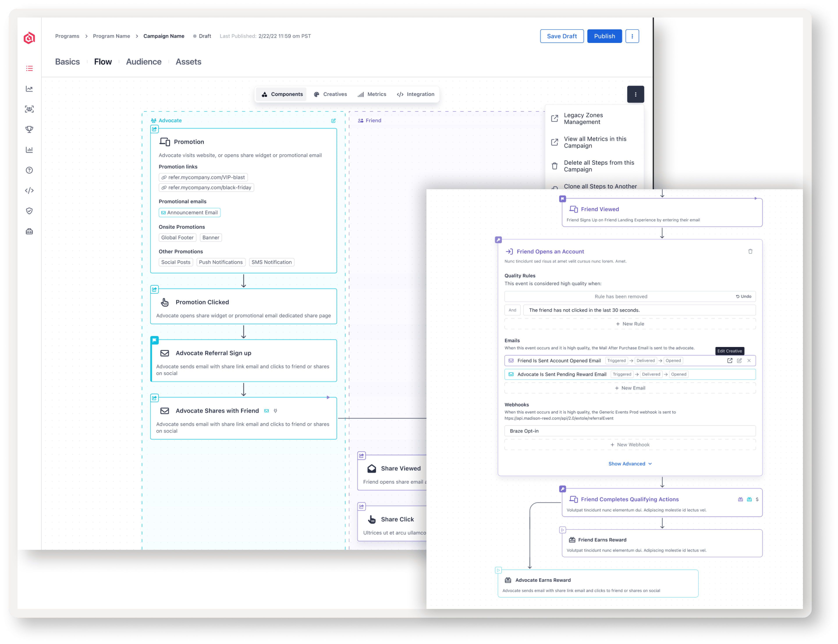Screen dimensions: 838x644
Task: Open the canvas three-dot options menu
Action: coord(636,94)
